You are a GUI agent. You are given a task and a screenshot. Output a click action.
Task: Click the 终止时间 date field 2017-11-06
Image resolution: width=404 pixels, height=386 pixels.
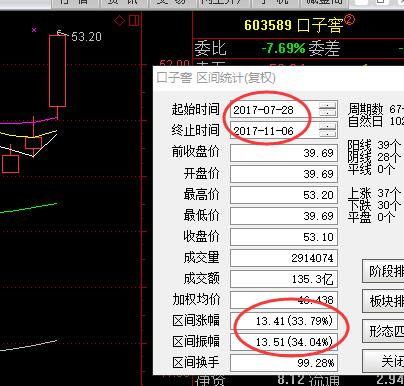274,131
